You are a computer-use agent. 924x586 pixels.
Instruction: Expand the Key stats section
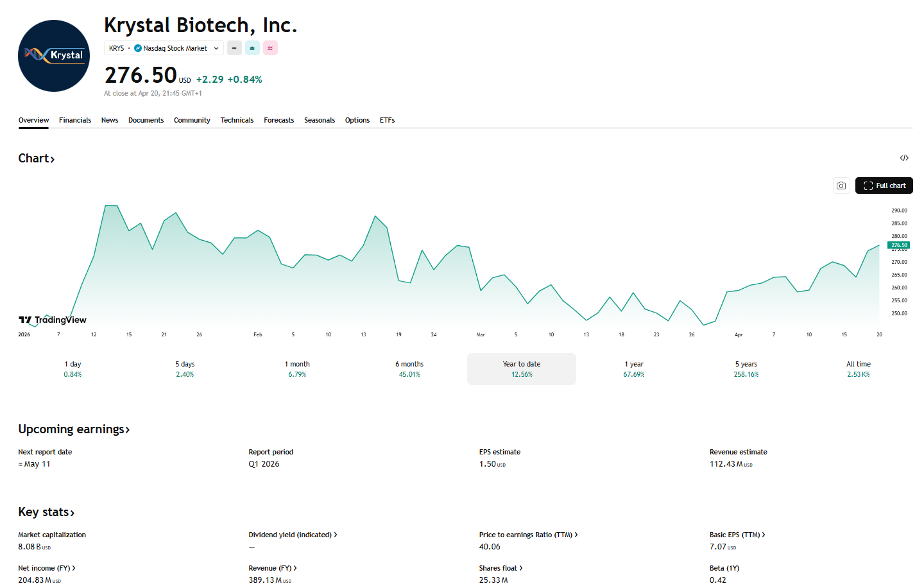tap(46, 512)
